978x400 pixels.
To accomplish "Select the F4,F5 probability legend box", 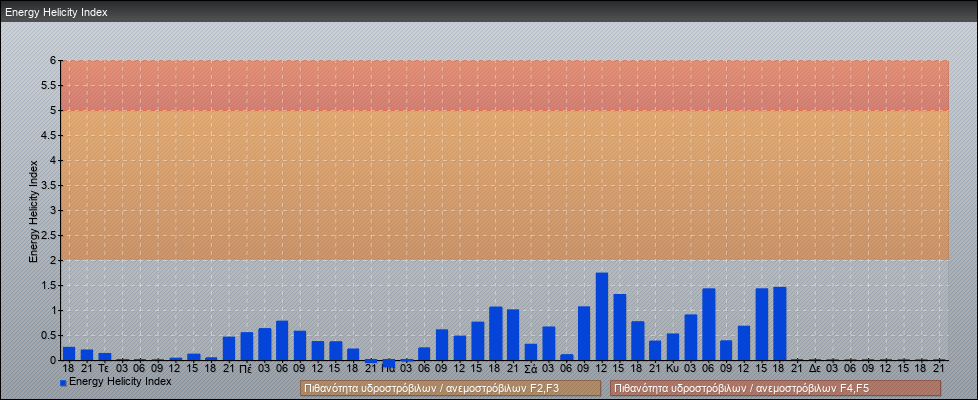I will (775, 388).
